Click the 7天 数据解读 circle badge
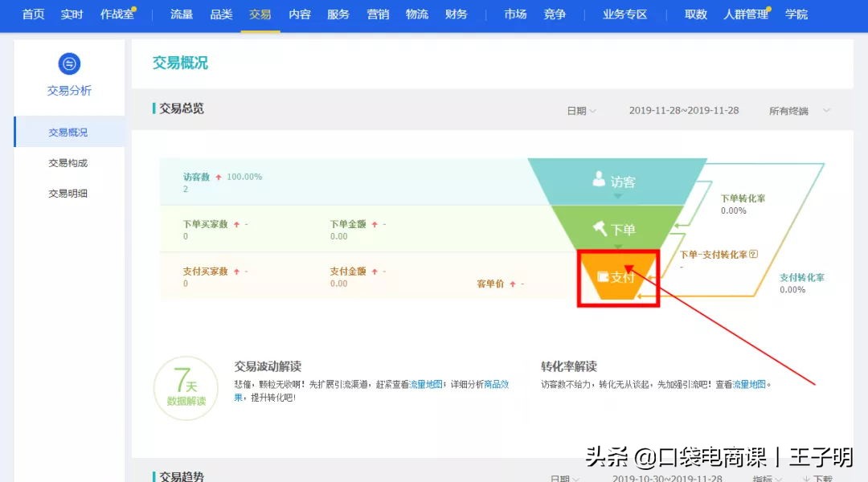 [186, 388]
